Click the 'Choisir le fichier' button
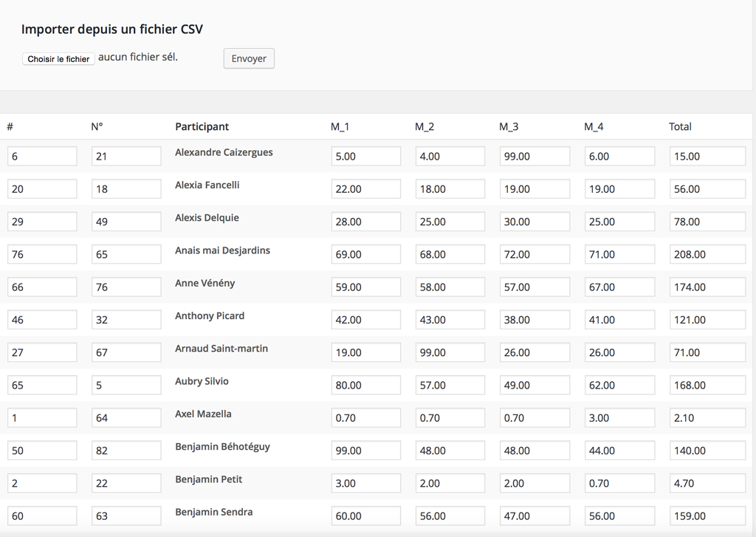This screenshot has height=537, width=756. coord(58,59)
